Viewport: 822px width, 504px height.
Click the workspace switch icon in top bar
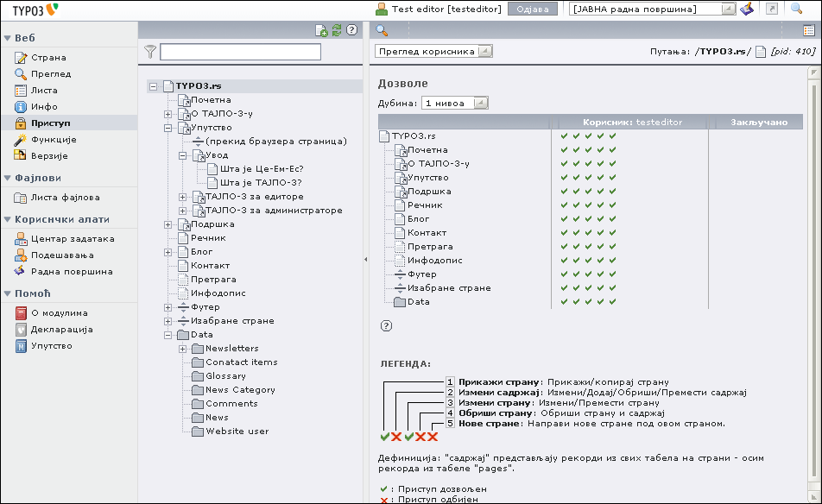click(x=747, y=9)
